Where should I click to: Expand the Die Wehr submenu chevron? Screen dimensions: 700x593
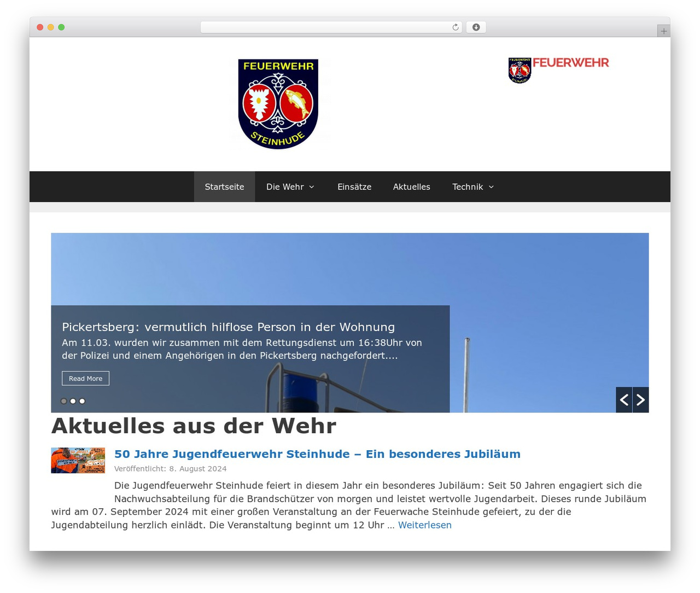[x=312, y=187]
